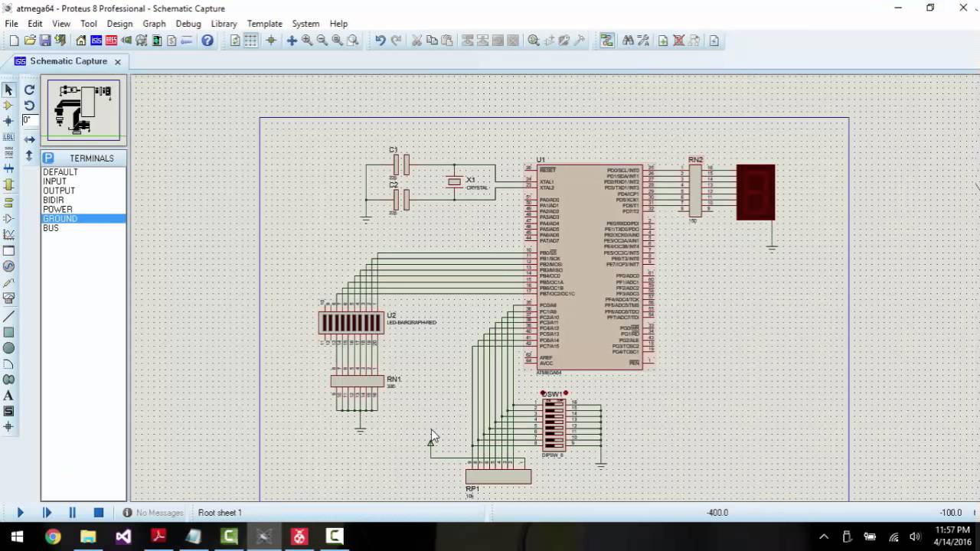Click the Open Project folder icon
The image size is (980, 551).
30,41
